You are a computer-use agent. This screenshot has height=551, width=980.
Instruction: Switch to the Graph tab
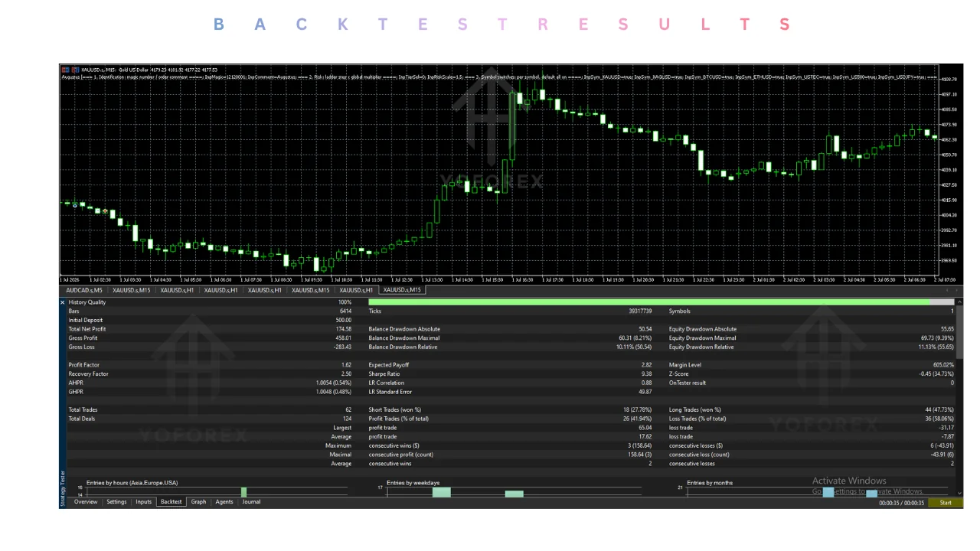[198, 502]
